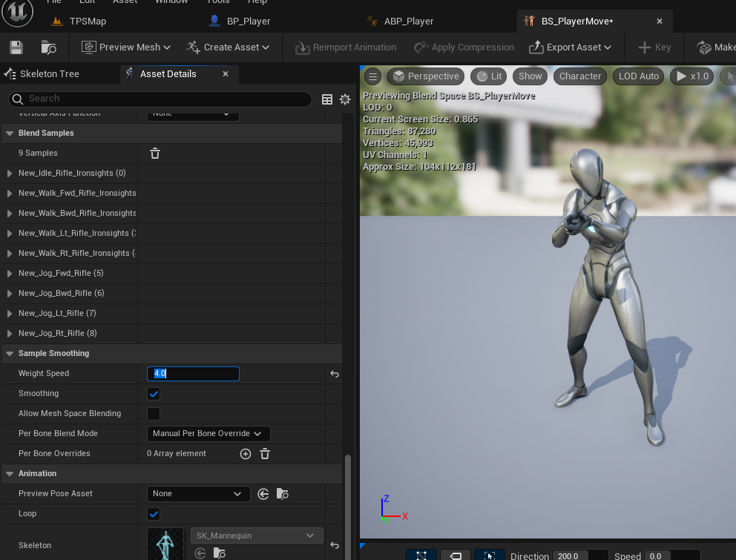Close the BS_PlayerMove tab
The width and height of the screenshot is (736, 560).
660,21
